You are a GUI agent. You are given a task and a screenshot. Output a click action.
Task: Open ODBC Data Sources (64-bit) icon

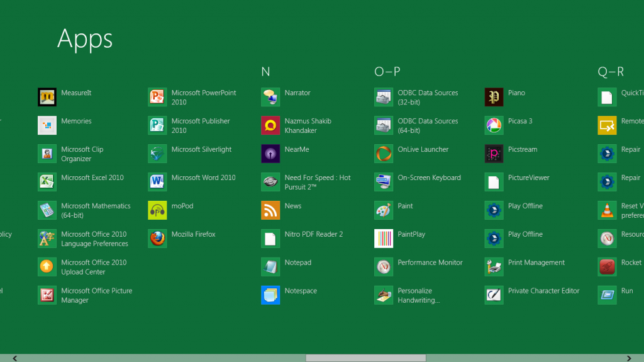pos(384,125)
